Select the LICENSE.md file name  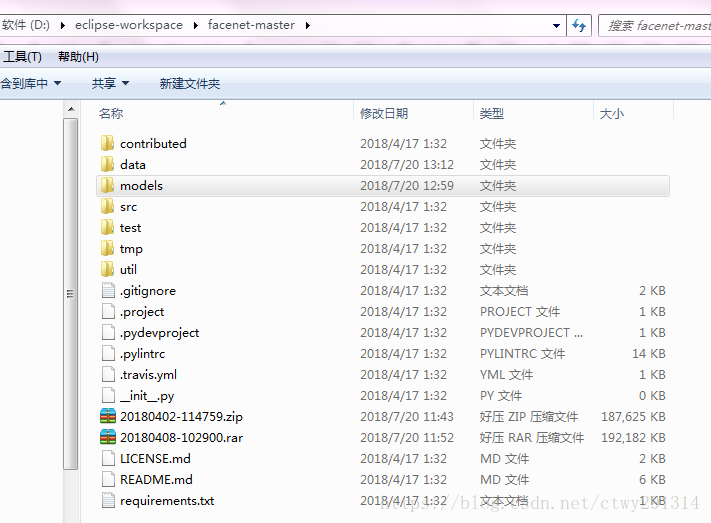[155, 459]
